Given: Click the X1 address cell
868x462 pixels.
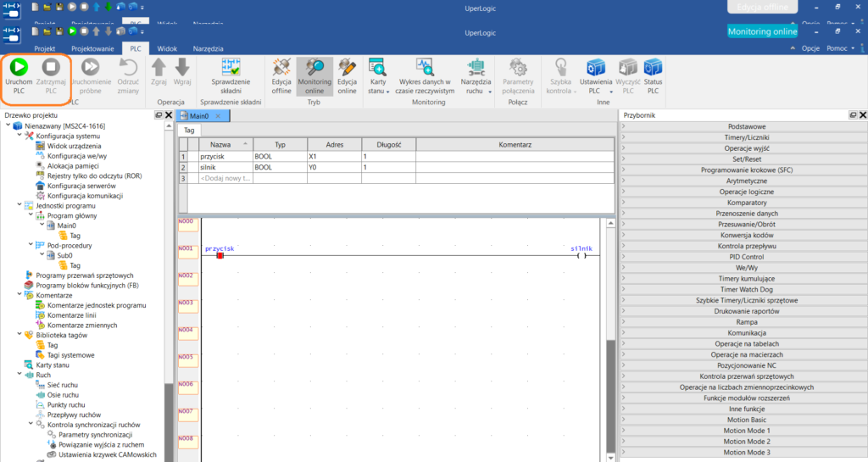Looking at the screenshot, I should click(x=335, y=157).
